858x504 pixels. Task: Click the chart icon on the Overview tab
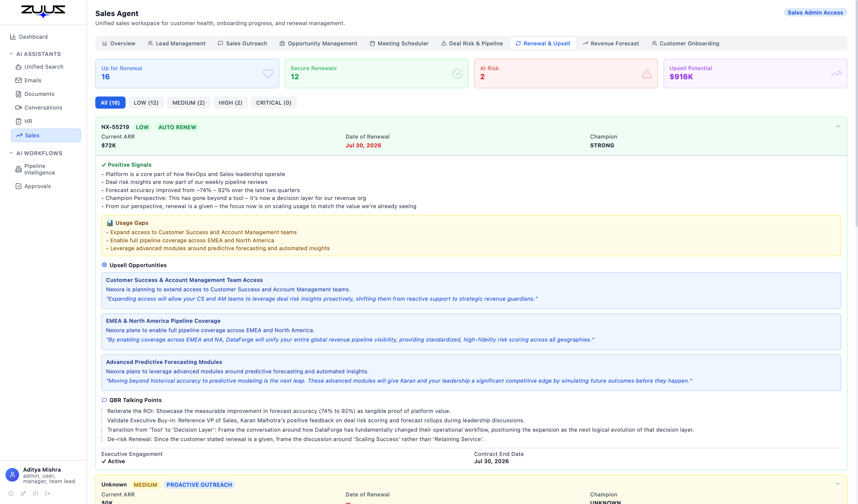click(x=105, y=43)
